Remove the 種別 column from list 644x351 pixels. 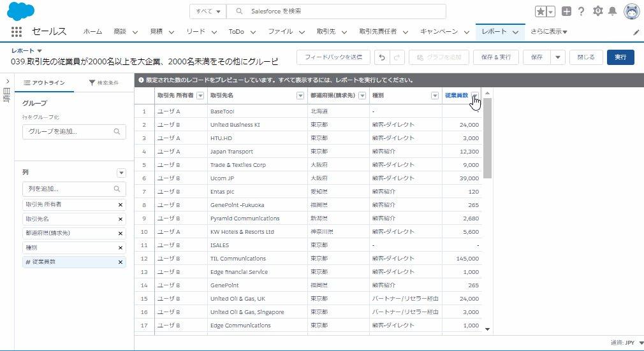[121, 248]
